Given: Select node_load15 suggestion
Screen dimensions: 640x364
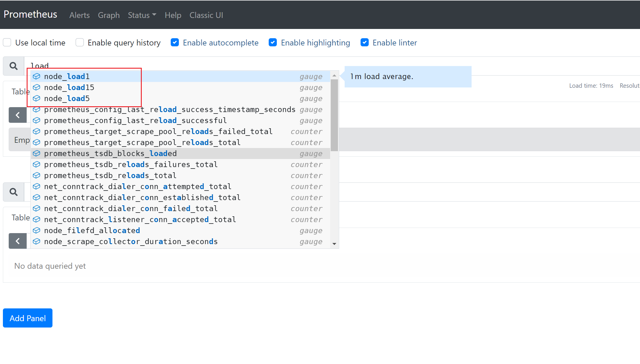Looking at the screenshot, I should [x=180, y=87].
